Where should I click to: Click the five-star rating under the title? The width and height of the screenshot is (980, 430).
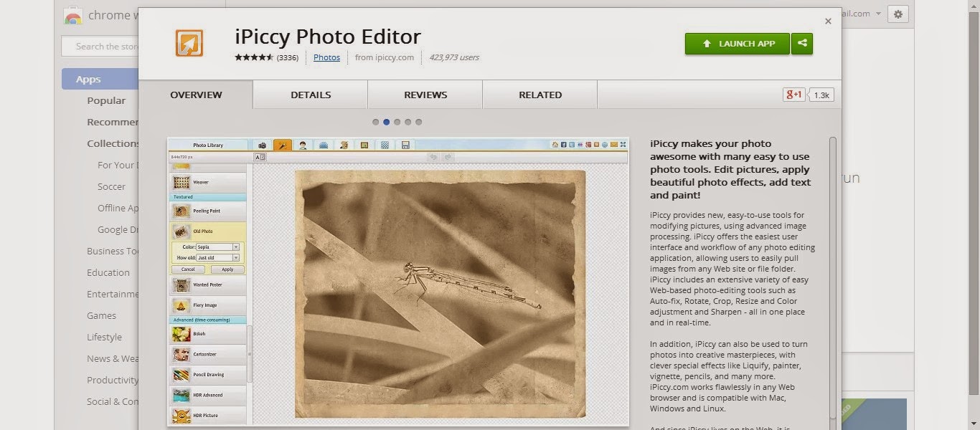coord(254,57)
